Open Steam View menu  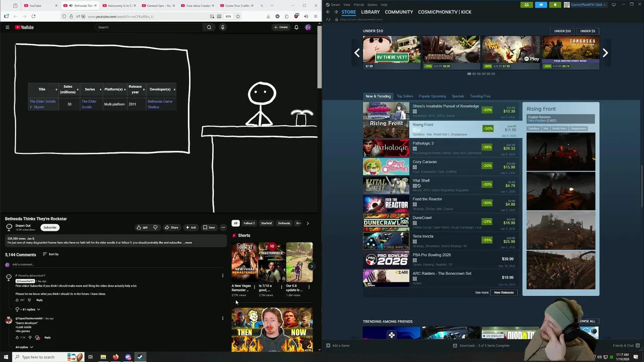pos(347,5)
